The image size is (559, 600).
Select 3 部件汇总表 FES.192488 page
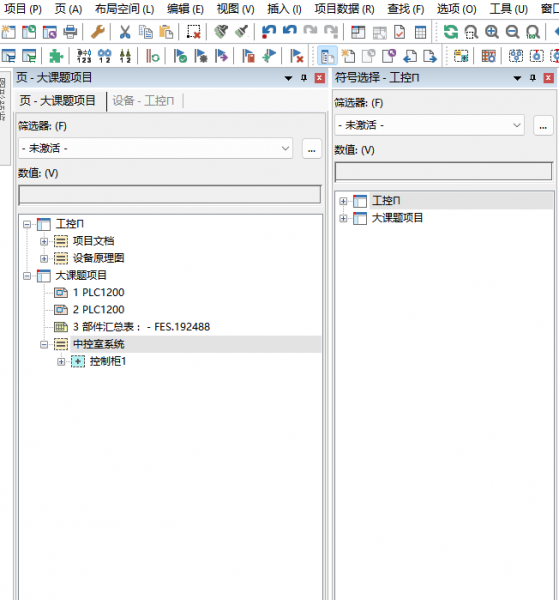click(x=141, y=327)
